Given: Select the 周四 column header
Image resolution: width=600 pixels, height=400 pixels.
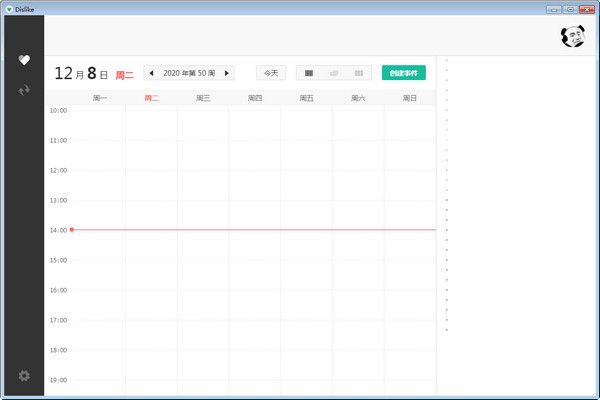Looking at the screenshot, I should (x=255, y=98).
